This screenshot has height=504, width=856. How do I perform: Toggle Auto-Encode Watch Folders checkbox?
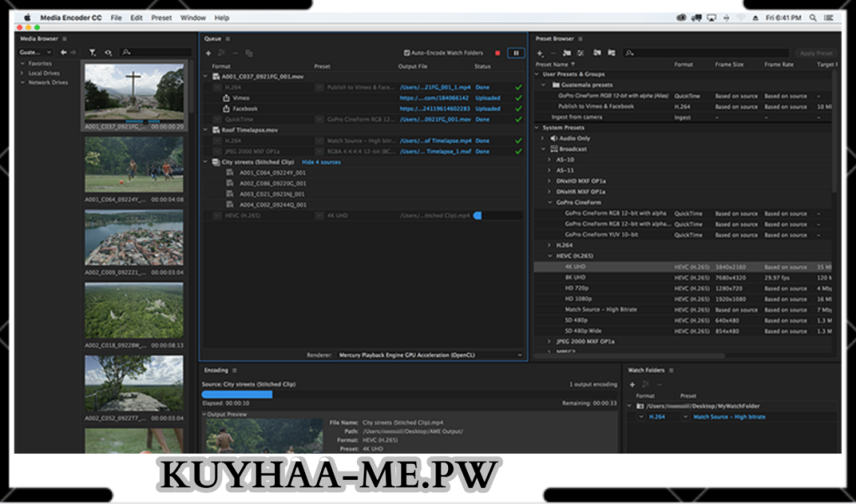pos(407,53)
